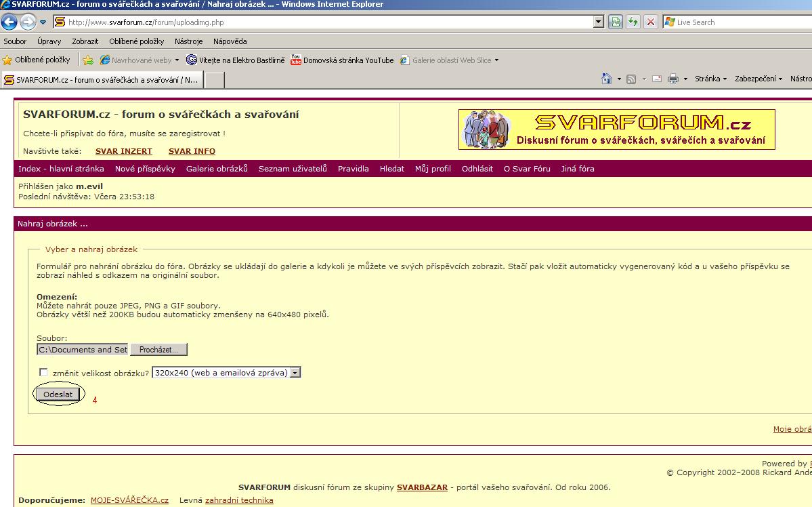Click the Print icon in command bar

pyautogui.click(x=672, y=79)
